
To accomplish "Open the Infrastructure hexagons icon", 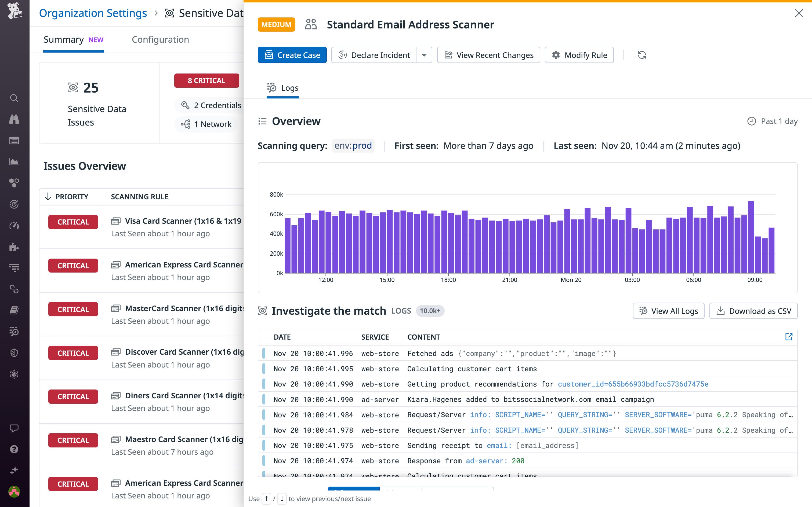I will (14, 183).
